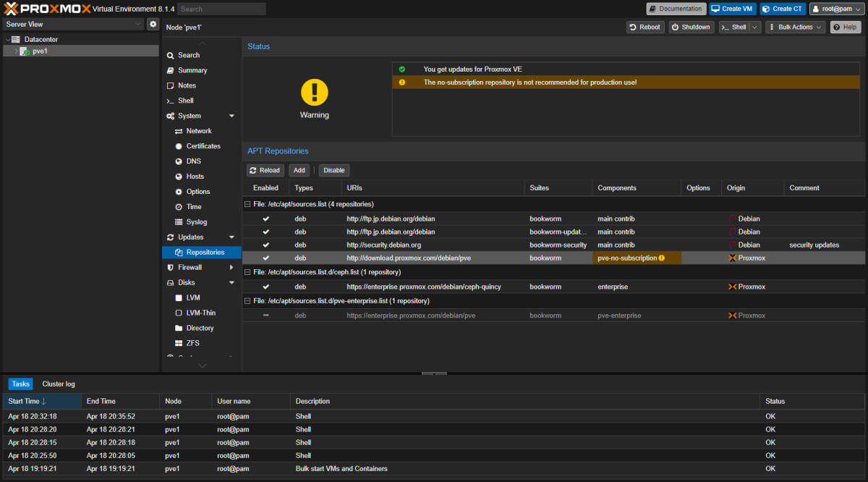The height and width of the screenshot is (482, 868).
Task: Click the Create VM button
Action: coord(732,9)
